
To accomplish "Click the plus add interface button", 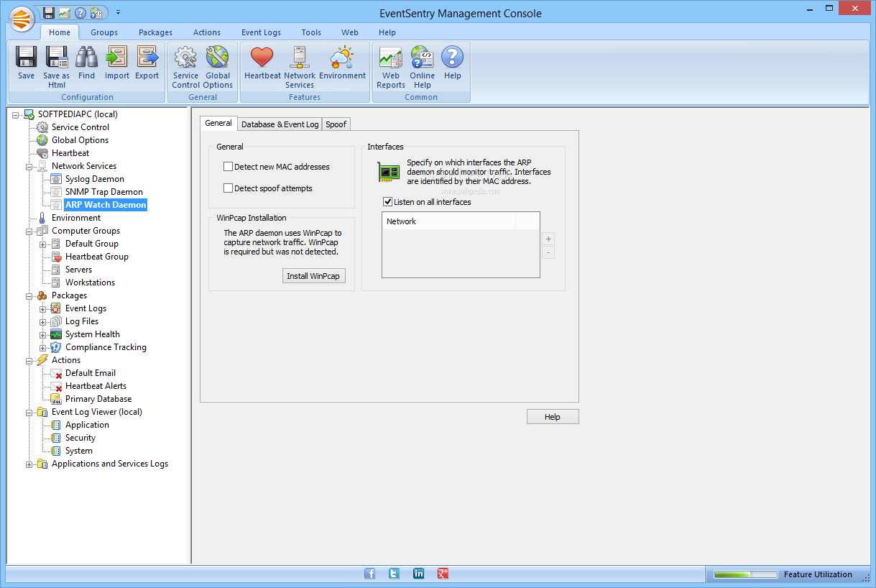I will [x=548, y=239].
